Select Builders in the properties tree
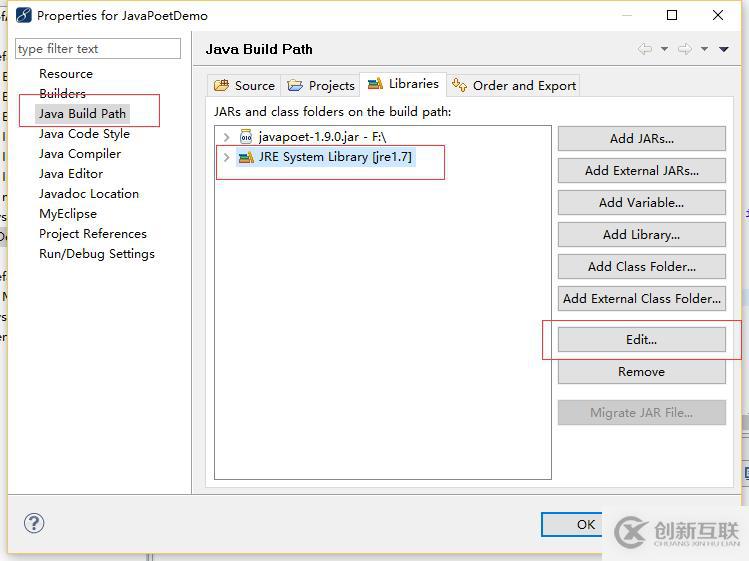 click(x=63, y=94)
